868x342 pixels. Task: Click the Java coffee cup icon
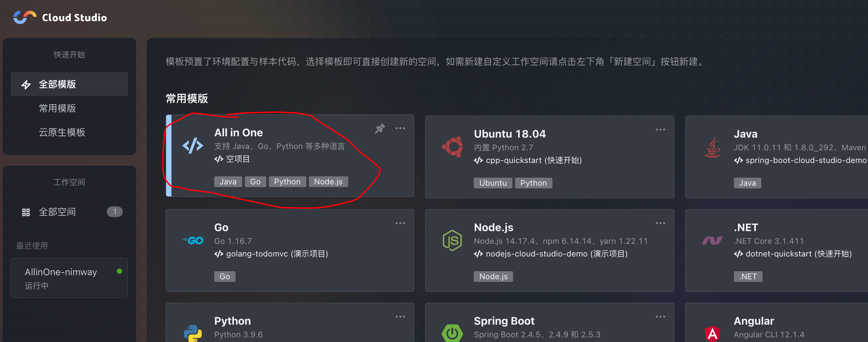713,147
